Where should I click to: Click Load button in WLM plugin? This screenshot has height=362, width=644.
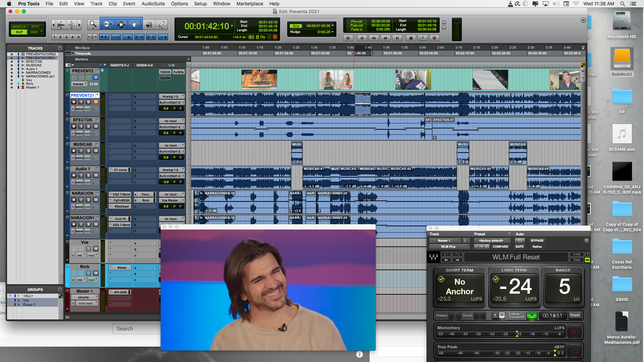577,254
